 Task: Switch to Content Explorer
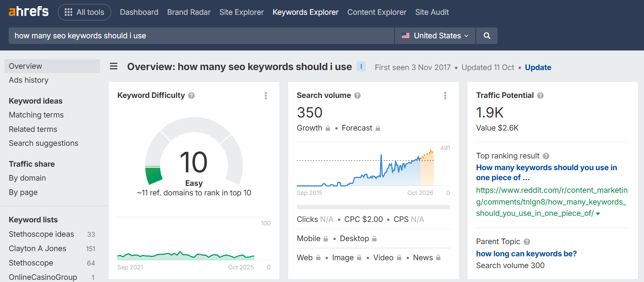[x=376, y=12]
